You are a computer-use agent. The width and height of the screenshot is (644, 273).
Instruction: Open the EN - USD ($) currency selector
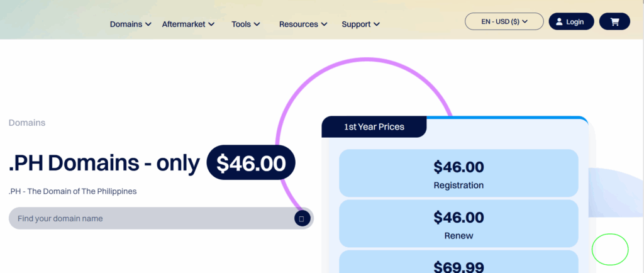coord(504,21)
